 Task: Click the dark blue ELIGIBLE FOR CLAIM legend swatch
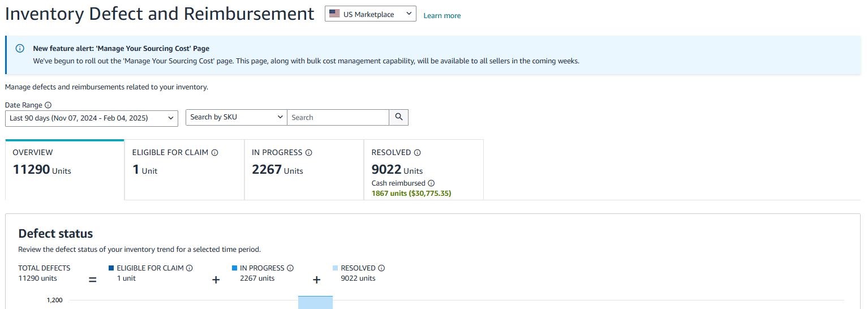tap(111, 268)
